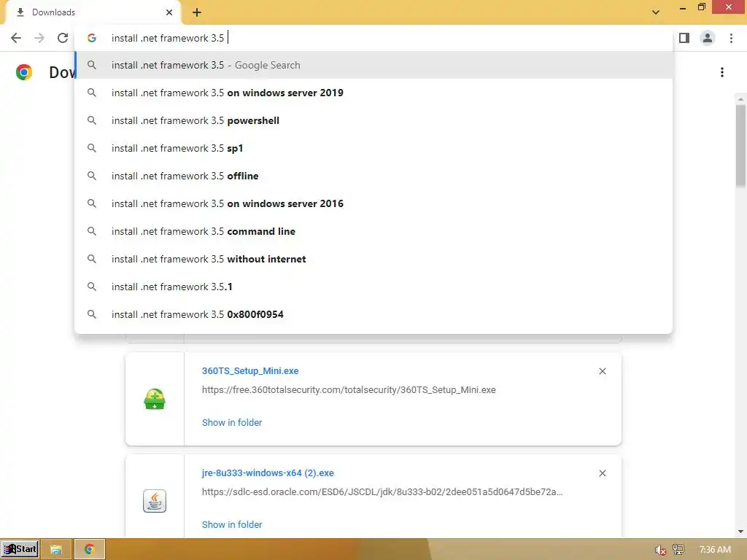Click the muted volume tray icon
Viewport: 747px width, 560px height.
[x=660, y=550]
